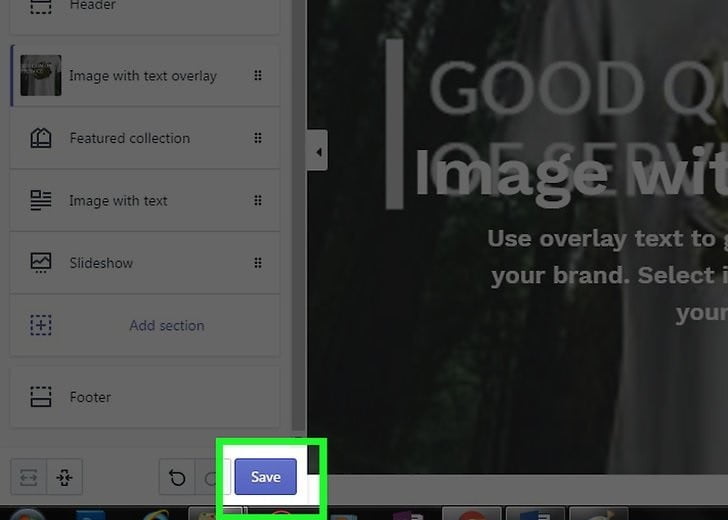Click the Save button
The width and height of the screenshot is (728, 520).
(265, 477)
